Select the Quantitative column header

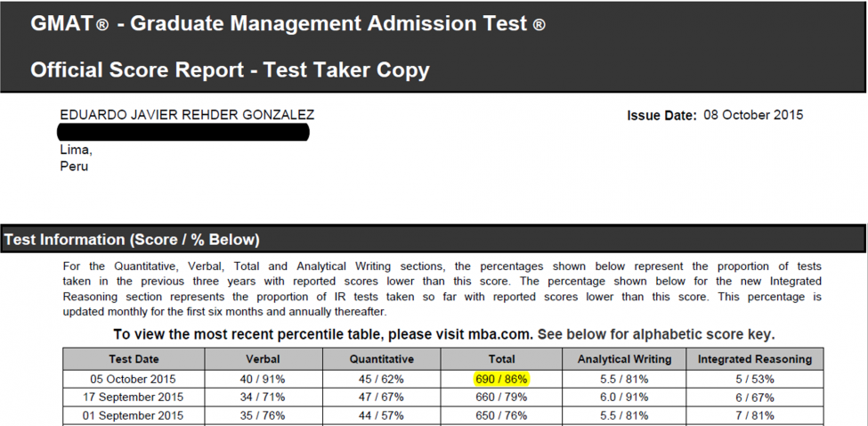[x=381, y=359]
